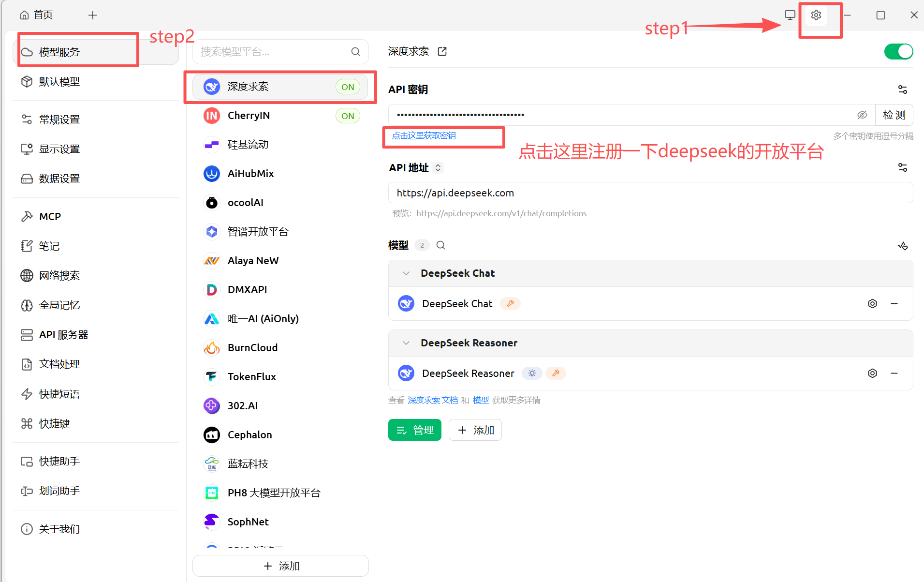This screenshot has height=582, width=924.
Task: Click green 管理 manage button
Action: click(414, 430)
